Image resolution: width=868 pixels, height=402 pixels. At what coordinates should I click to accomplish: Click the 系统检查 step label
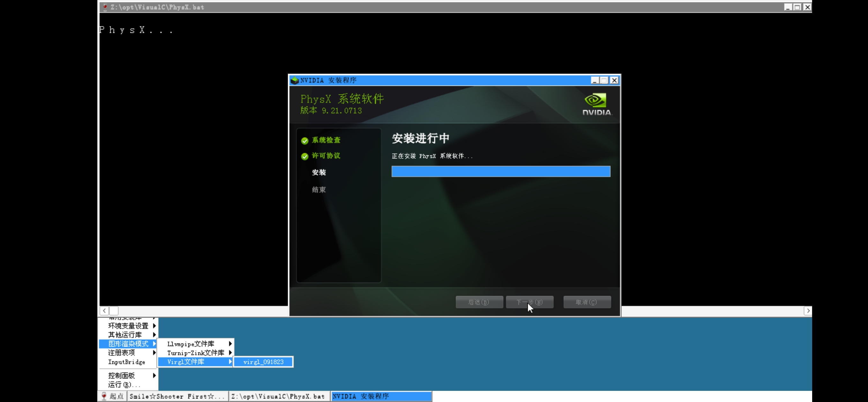pos(326,140)
